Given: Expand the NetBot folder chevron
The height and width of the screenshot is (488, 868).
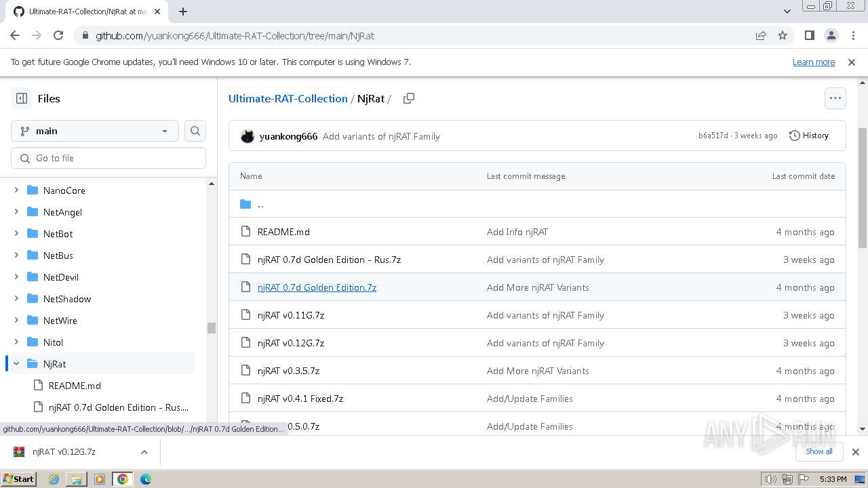Looking at the screenshot, I should click(x=16, y=234).
